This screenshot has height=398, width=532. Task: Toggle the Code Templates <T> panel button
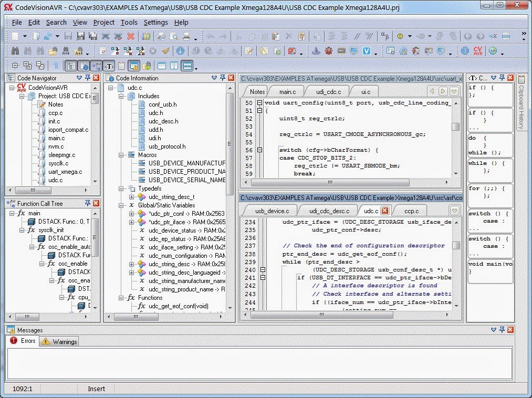[x=109, y=66]
